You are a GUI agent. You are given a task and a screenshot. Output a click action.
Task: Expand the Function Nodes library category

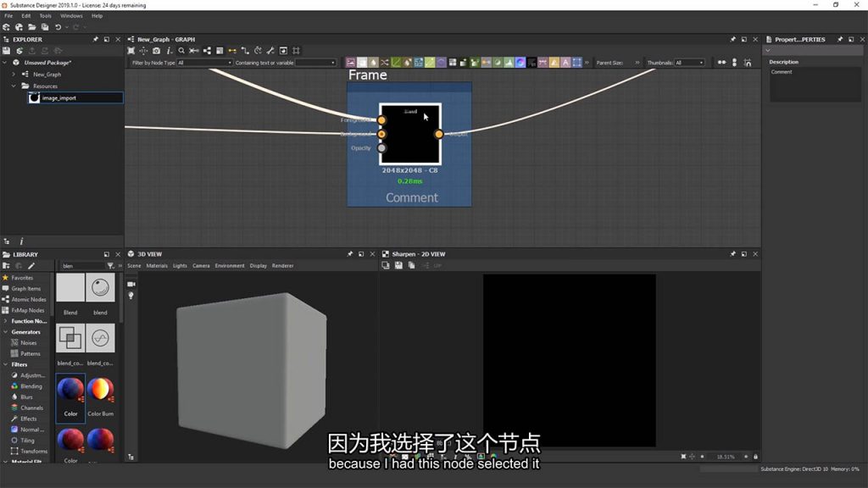[6, 321]
